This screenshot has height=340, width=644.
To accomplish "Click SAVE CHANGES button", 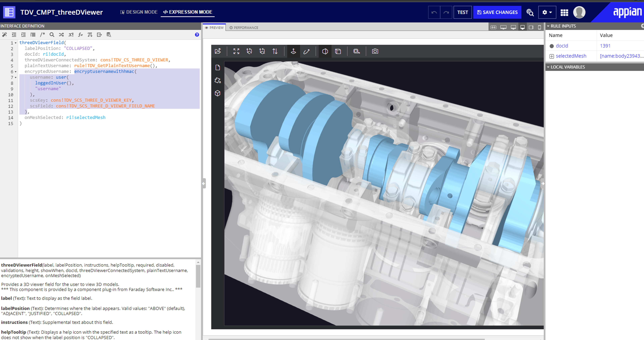I will point(497,12).
